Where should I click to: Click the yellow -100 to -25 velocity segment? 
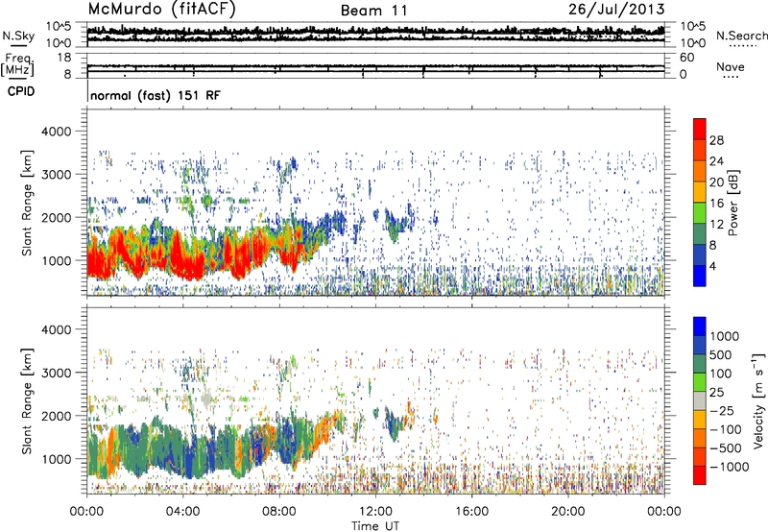[700, 420]
